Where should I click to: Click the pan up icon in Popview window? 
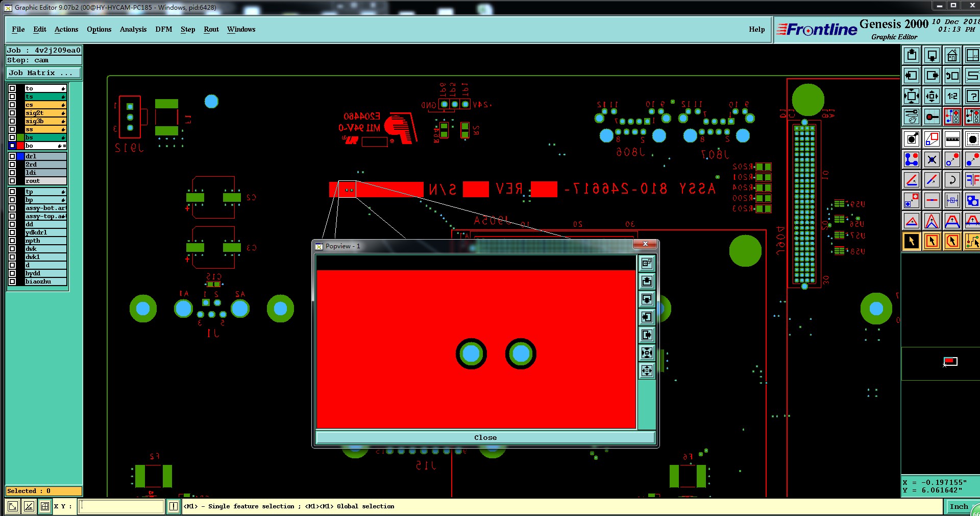point(647,281)
